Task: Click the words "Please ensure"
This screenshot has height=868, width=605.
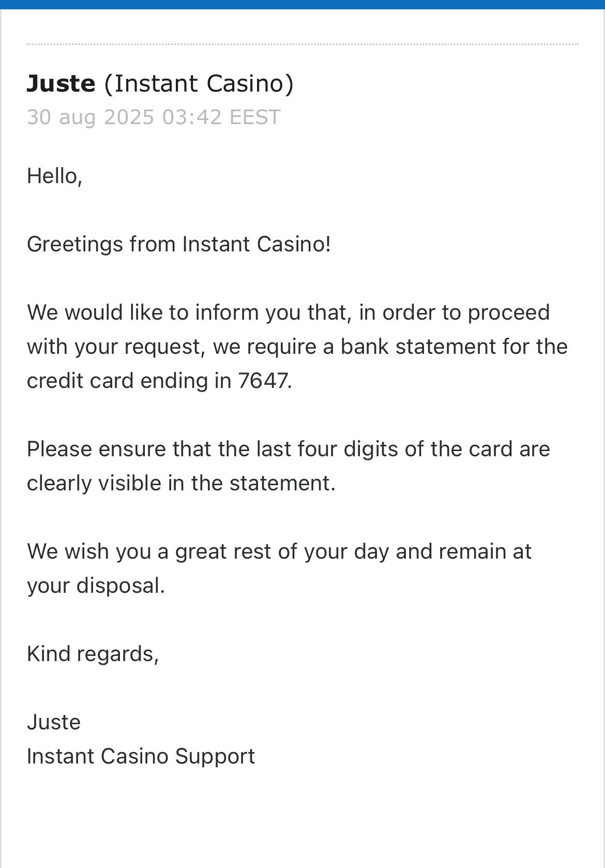Action: point(96,449)
